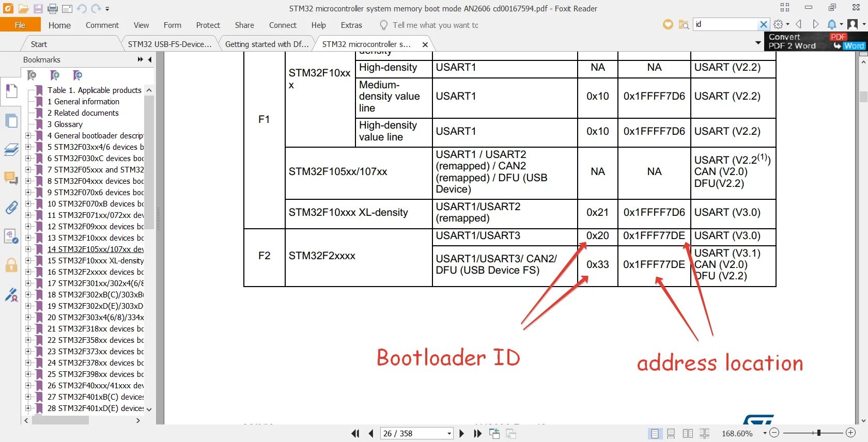Switch to facing pages view

688,434
